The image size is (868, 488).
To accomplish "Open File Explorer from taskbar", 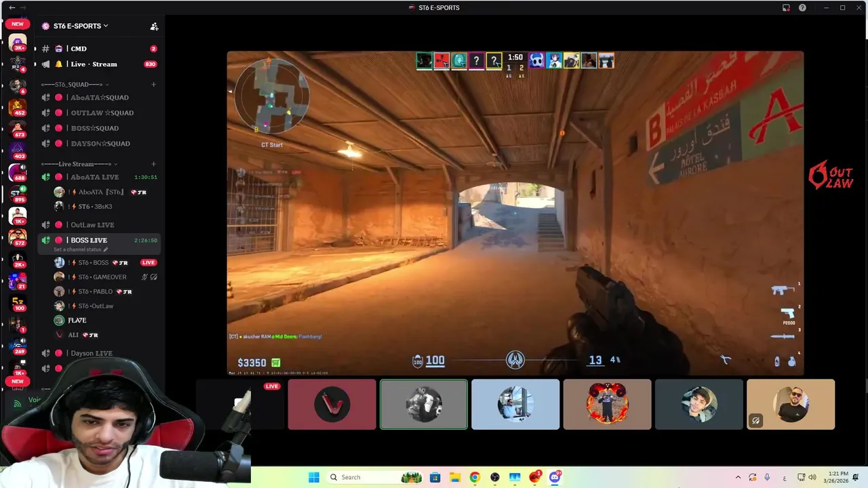I will (454, 477).
